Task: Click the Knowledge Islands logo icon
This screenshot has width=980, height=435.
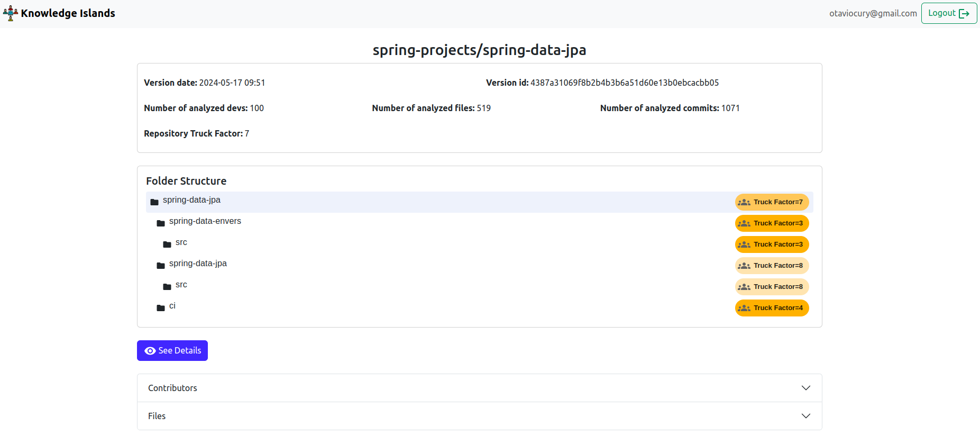Action: click(x=11, y=13)
